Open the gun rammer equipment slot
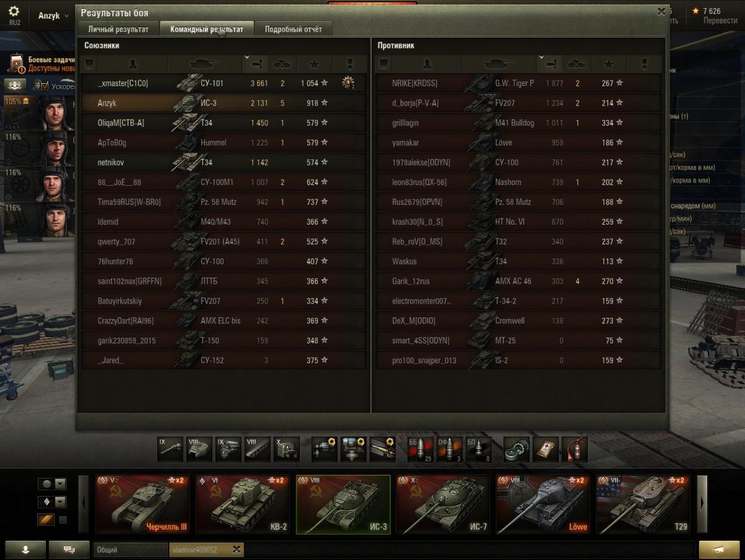Viewport: 745px width, 560px height. (382, 449)
